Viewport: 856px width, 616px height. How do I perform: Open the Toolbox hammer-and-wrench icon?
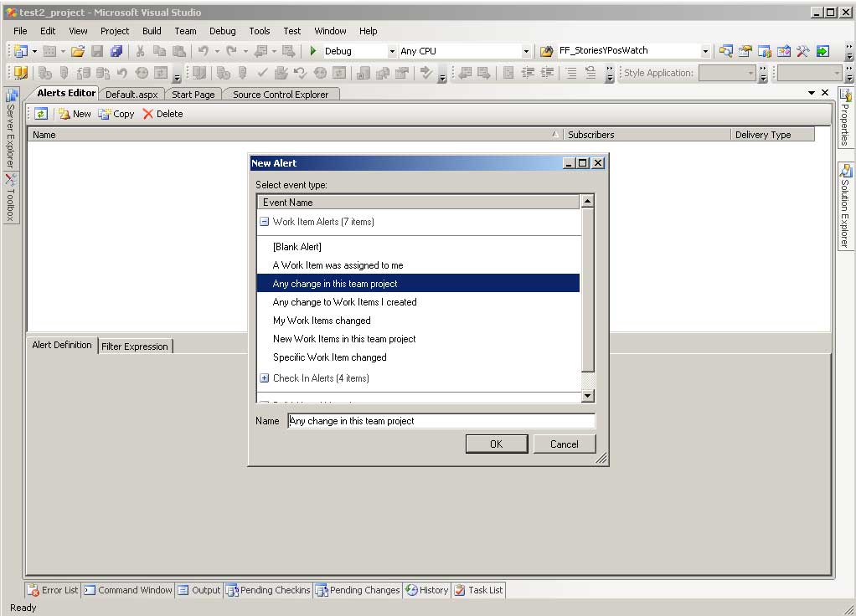802,51
